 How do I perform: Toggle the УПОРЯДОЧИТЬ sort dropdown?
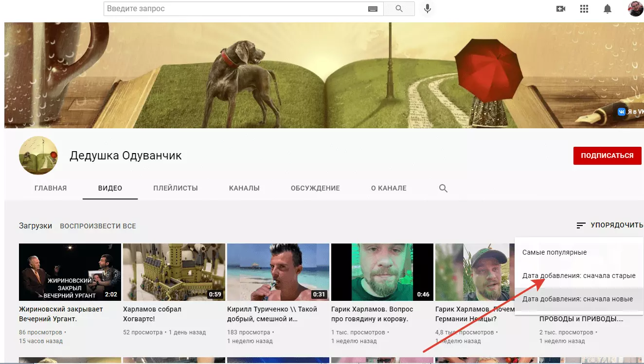609,225
